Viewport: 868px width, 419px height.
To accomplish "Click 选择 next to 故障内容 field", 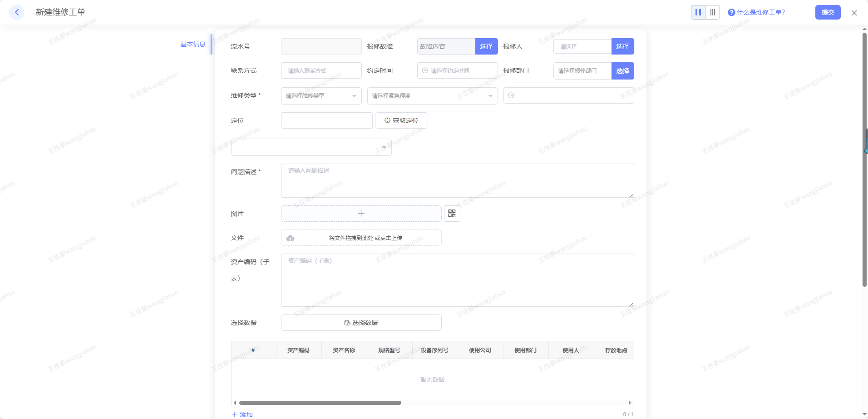I will click(x=486, y=46).
